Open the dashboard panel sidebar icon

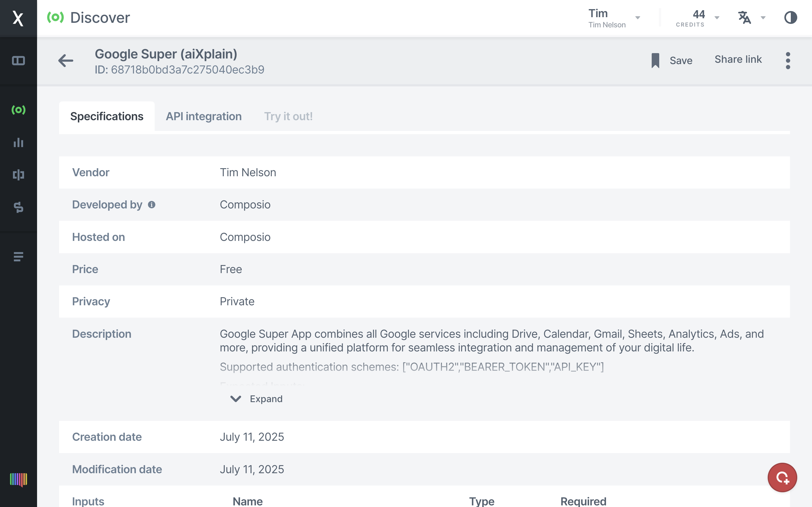(18, 61)
